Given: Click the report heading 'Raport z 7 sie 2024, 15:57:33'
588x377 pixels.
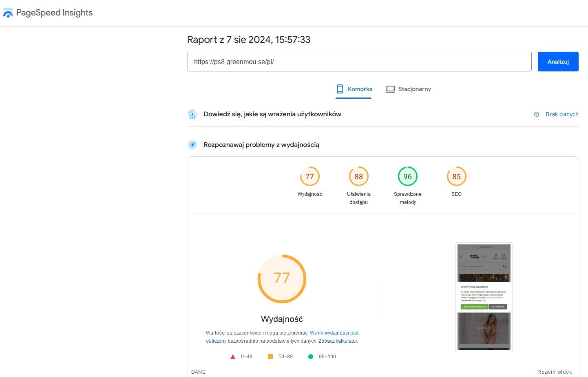Looking at the screenshot, I should tap(249, 40).
